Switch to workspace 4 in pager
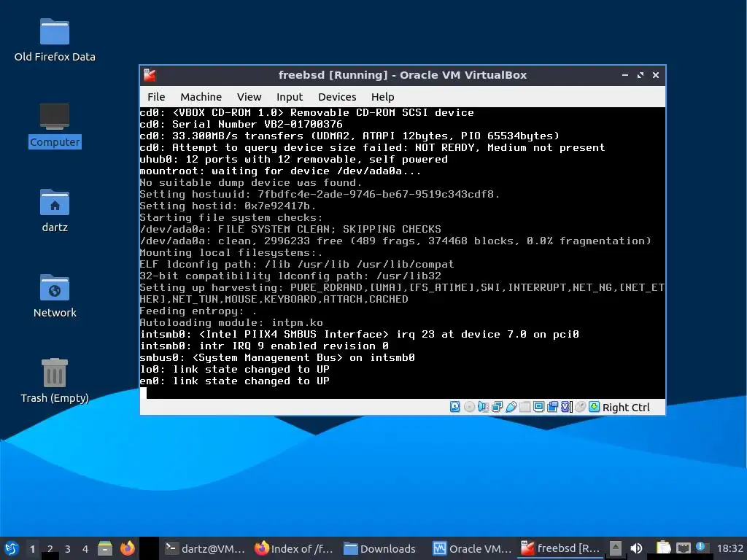Image resolution: width=747 pixels, height=560 pixels. click(85, 548)
